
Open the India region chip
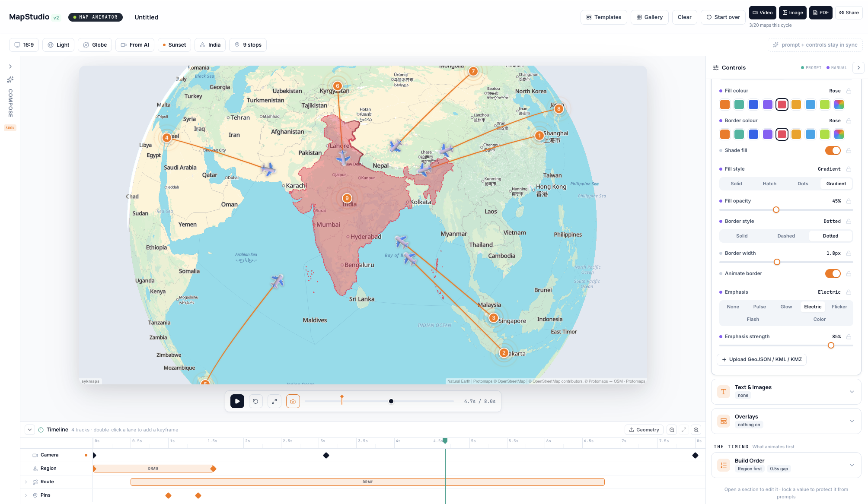pos(210,45)
